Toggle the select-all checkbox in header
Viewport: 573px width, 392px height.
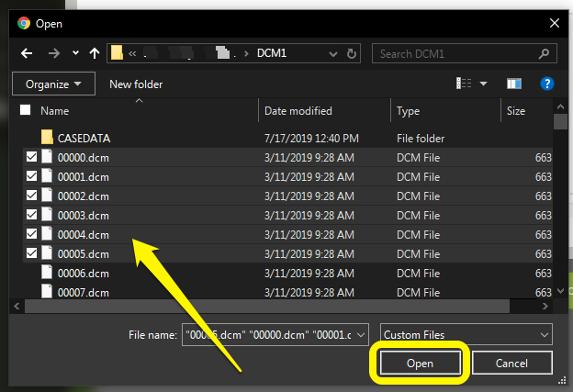coord(25,109)
